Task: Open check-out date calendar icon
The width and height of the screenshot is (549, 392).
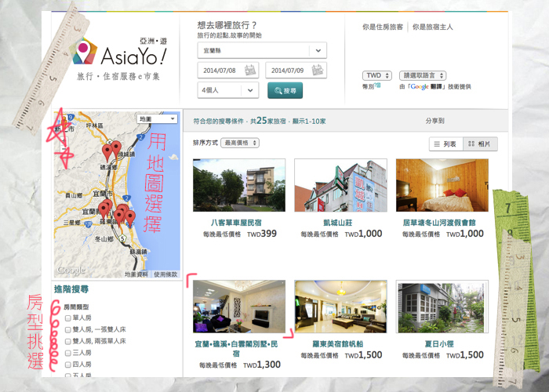Action: click(318, 71)
